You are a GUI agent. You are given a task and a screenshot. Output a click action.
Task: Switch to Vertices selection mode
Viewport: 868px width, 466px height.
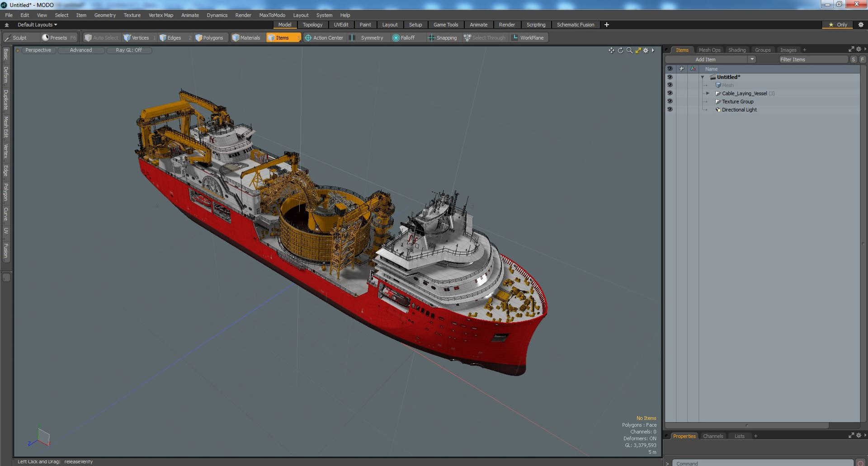tap(136, 38)
